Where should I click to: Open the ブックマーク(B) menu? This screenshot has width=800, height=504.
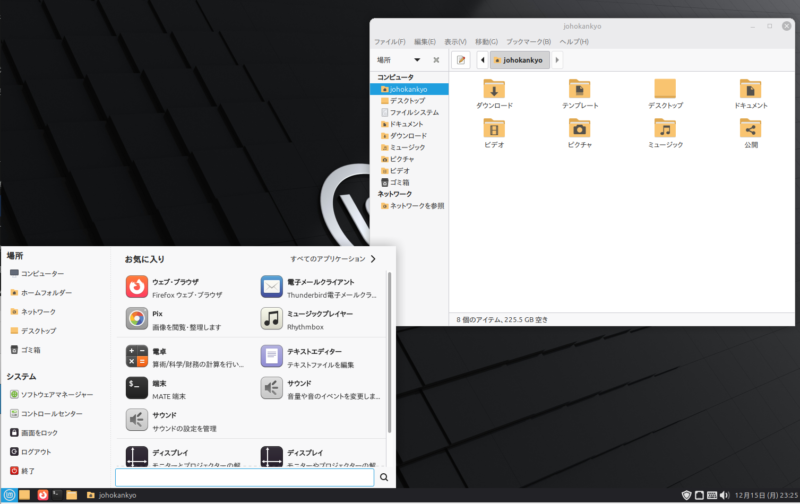(x=528, y=42)
